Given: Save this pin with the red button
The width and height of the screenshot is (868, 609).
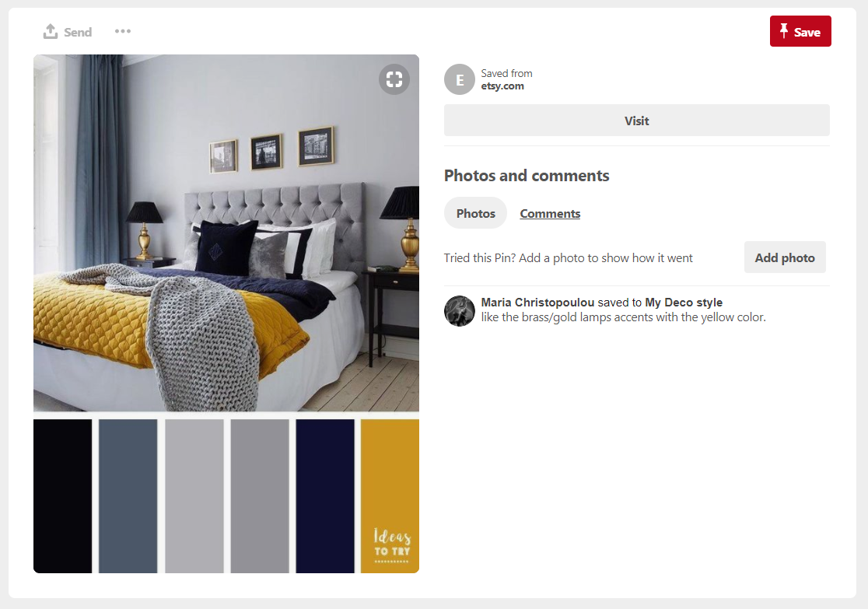Looking at the screenshot, I should 800,31.
